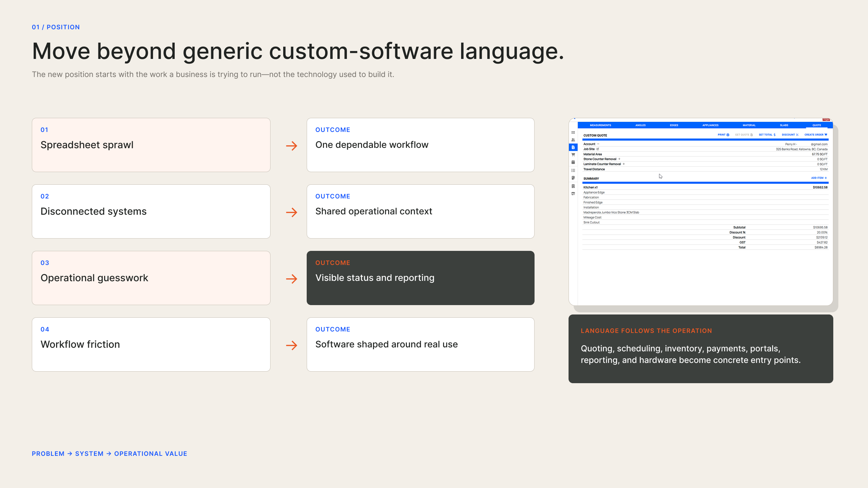Click the Set Total button

point(767,135)
